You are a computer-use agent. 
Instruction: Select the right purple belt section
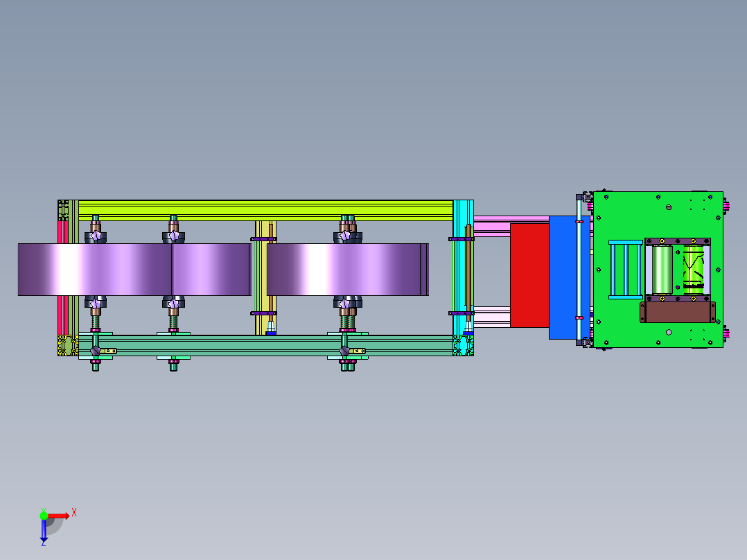coord(347,270)
